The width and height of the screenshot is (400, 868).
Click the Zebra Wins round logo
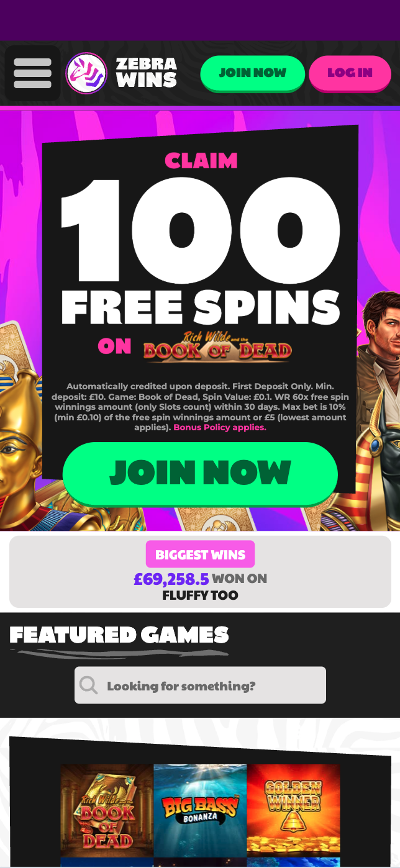[x=86, y=73]
